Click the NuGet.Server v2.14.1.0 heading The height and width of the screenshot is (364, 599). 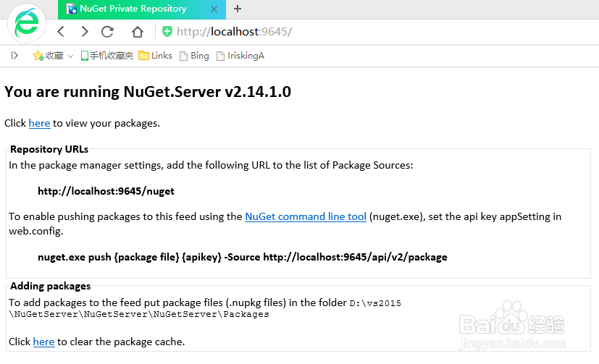[148, 92]
